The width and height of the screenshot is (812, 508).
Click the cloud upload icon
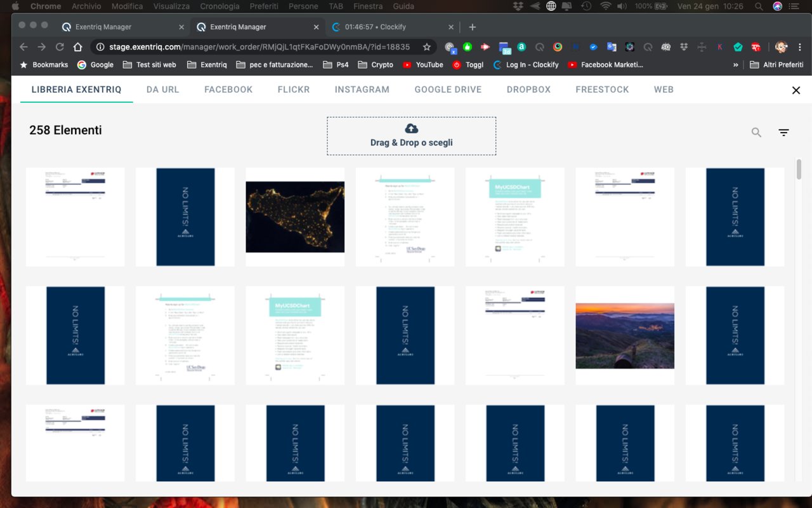coord(411,128)
